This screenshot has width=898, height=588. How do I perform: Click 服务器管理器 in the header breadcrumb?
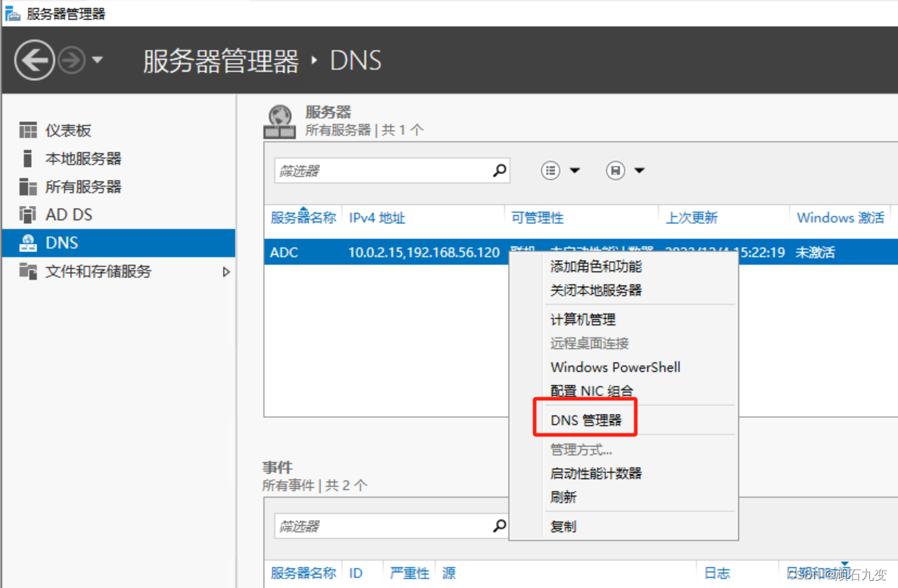(x=221, y=61)
